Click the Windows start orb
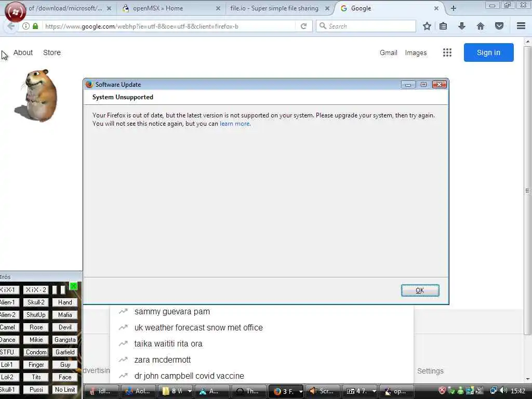 point(15,12)
